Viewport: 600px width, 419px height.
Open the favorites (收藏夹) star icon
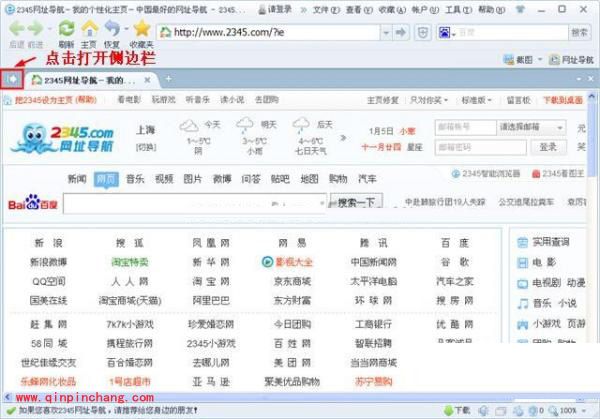pyautogui.click(x=142, y=29)
